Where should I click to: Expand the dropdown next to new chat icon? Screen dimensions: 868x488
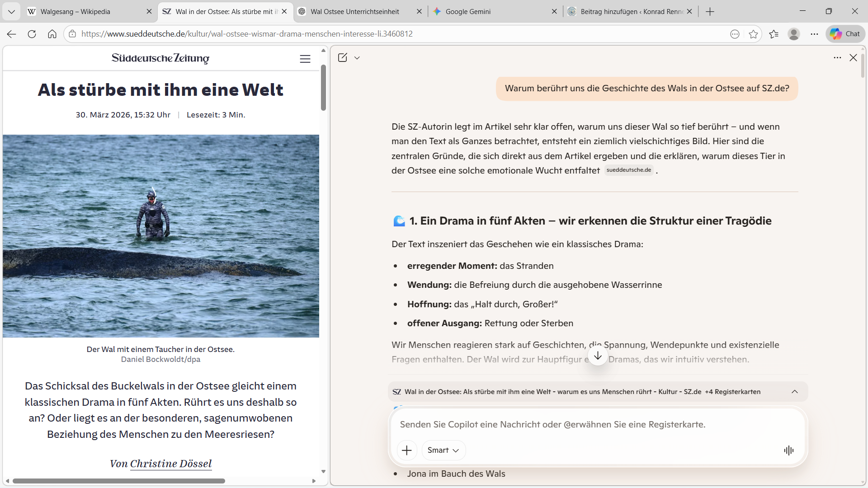357,58
